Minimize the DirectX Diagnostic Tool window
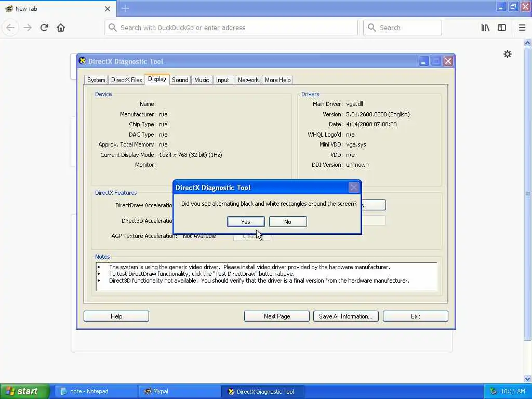This screenshot has width=532, height=399. (423, 61)
